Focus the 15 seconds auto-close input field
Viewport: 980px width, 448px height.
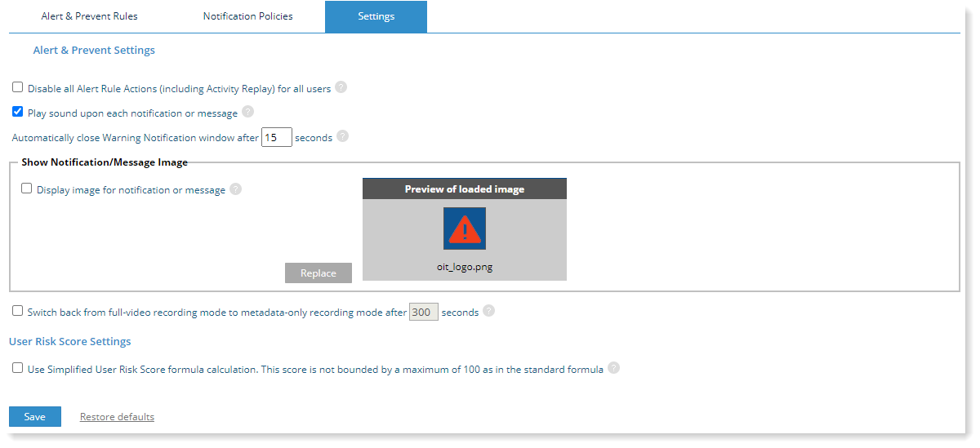point(277,137)
